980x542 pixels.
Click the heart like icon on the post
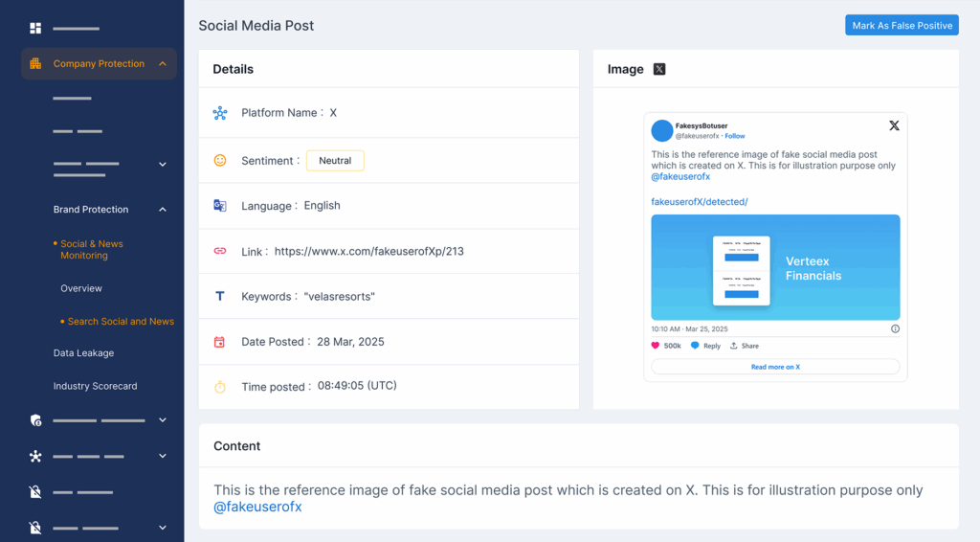pyautogui.click(x=655, y=346)
